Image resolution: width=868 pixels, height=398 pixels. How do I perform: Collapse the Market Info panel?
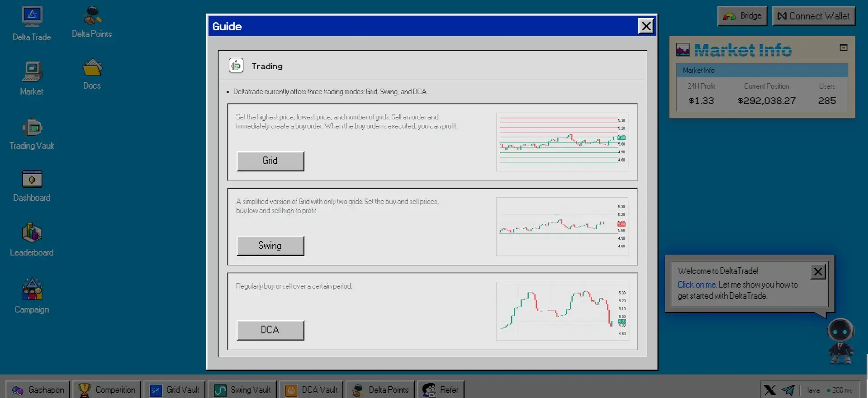843,47
